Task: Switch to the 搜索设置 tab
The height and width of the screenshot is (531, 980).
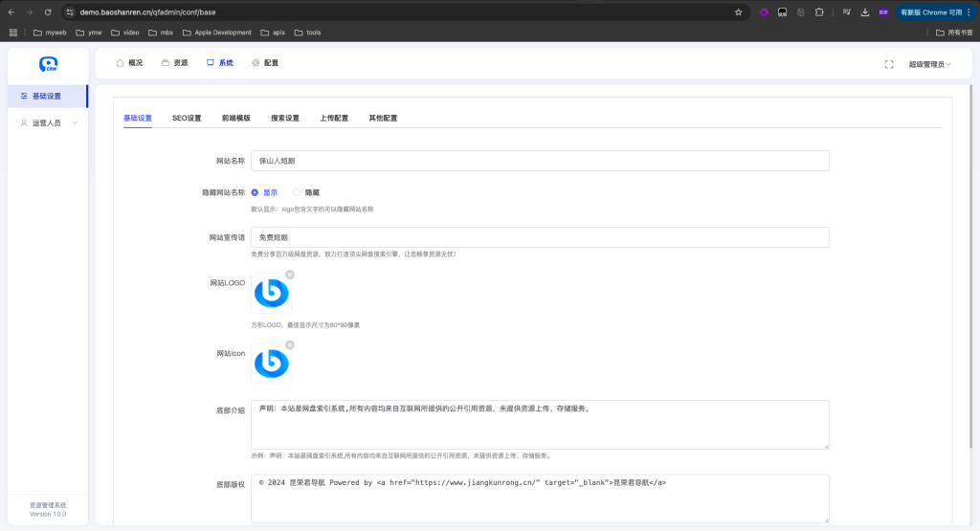Action: (285, 118)
